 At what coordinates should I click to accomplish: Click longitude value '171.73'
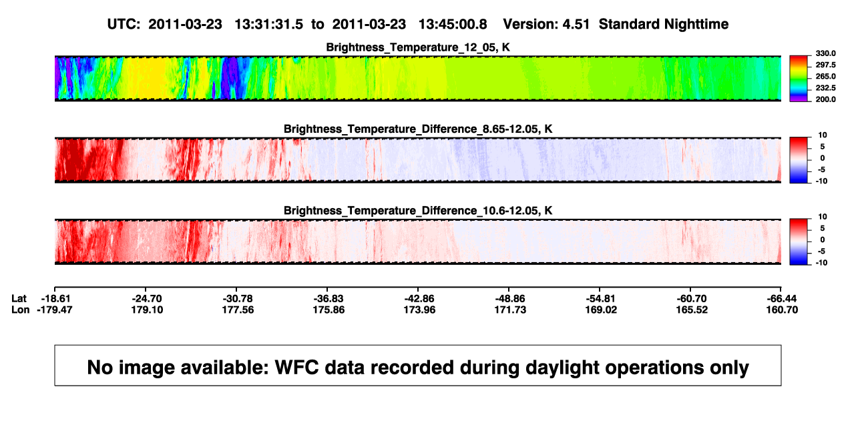pos(511,310)
